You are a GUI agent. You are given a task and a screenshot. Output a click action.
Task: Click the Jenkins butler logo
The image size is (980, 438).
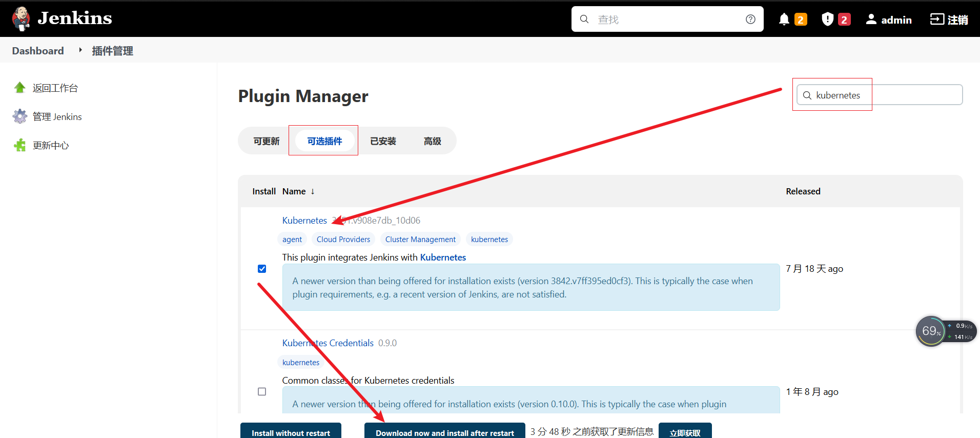21,18
